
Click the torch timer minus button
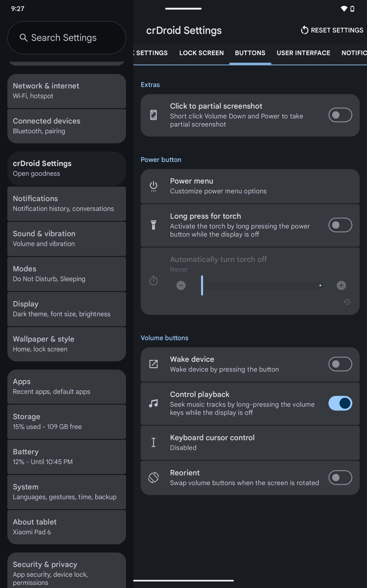pos(181,285)
